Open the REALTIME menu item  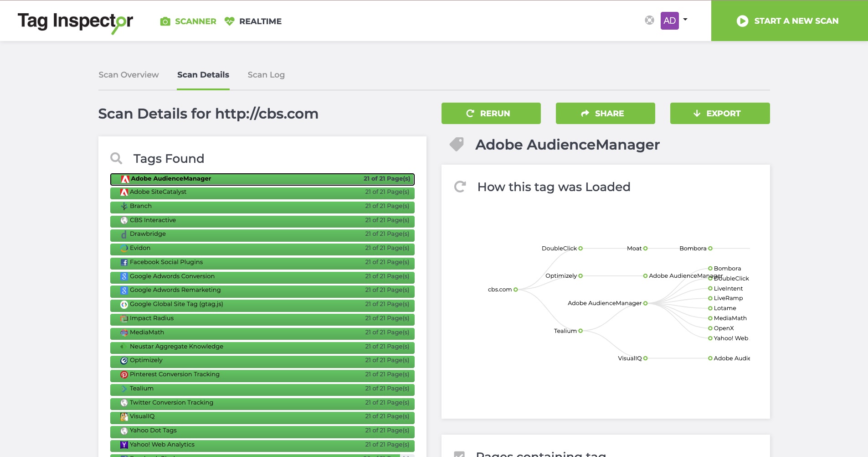coord(260,21)
